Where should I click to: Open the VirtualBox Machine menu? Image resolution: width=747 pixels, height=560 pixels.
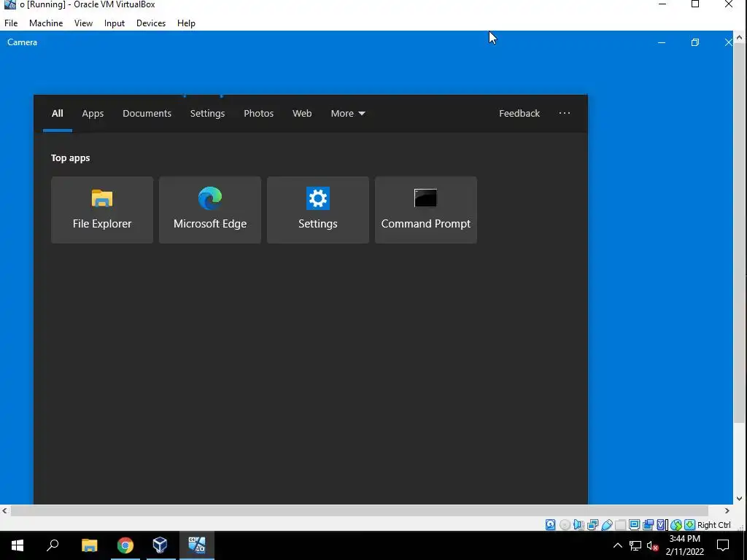[46, 23]
